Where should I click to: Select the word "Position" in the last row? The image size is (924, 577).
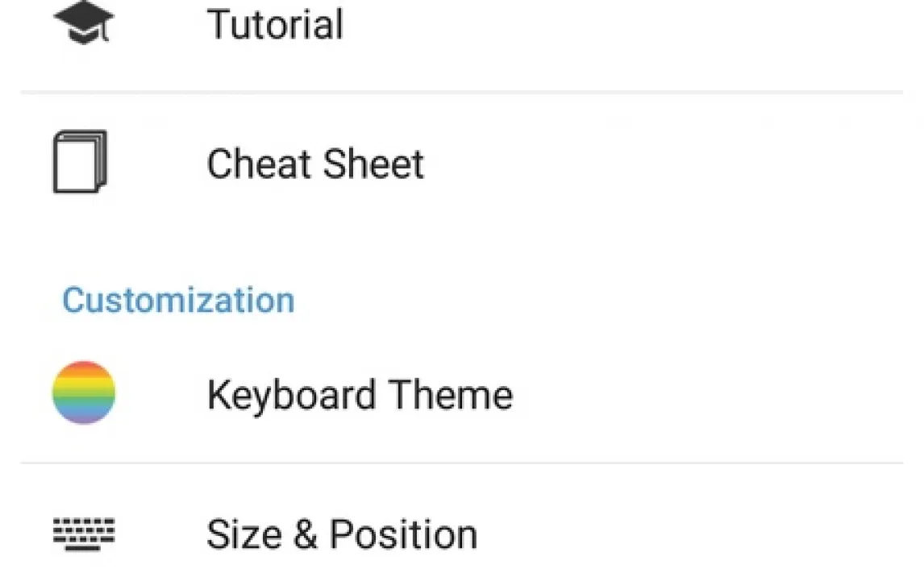coord(403,534)
